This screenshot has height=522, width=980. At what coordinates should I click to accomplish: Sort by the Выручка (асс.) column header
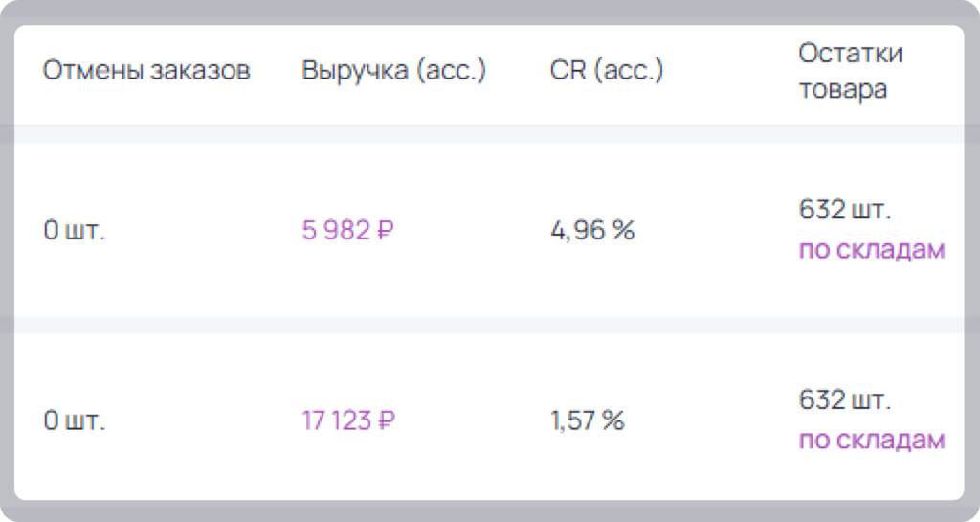point(393,70)
